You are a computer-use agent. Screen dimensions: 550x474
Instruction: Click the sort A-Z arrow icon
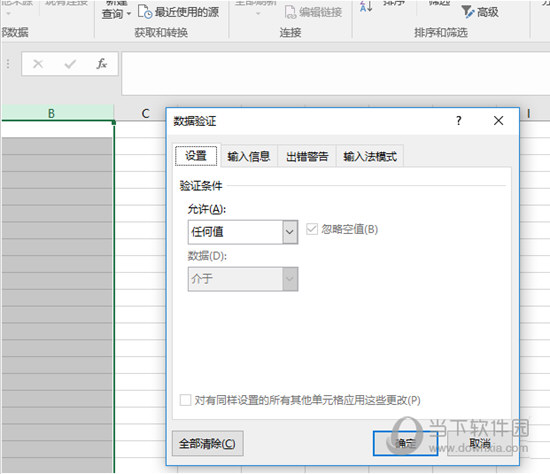coord(365,6)
